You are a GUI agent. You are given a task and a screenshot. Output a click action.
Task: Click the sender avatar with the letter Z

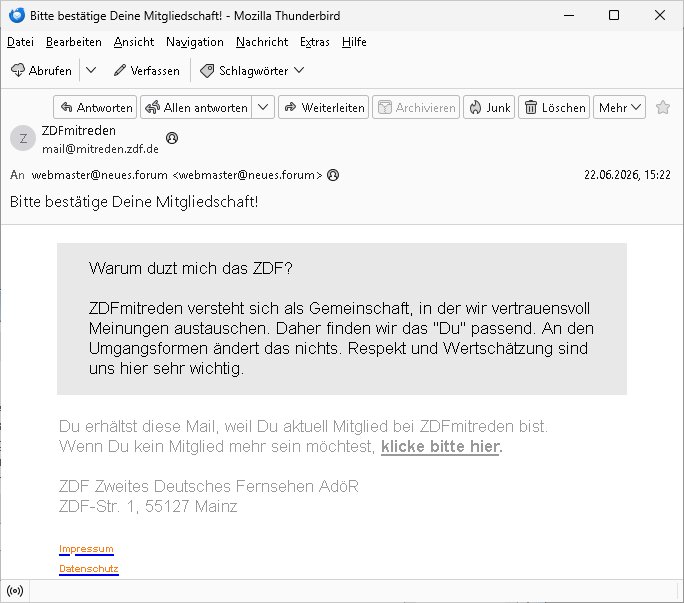[x=23, y=138]
